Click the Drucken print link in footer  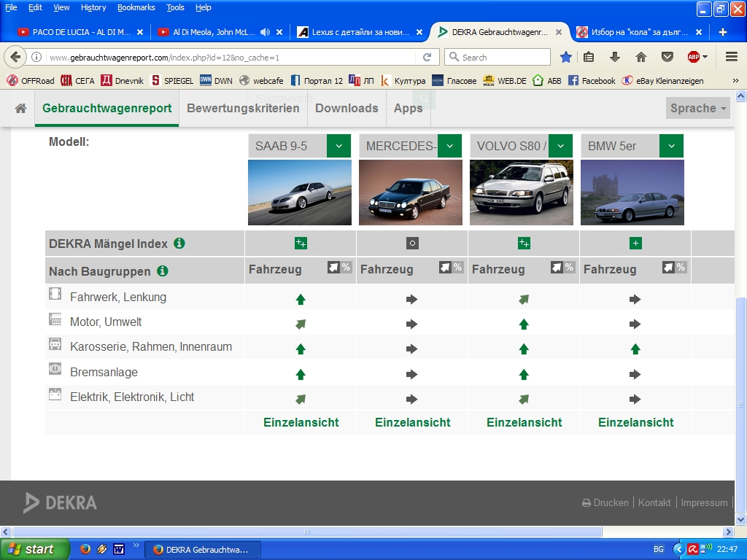[x=605, y=502]
